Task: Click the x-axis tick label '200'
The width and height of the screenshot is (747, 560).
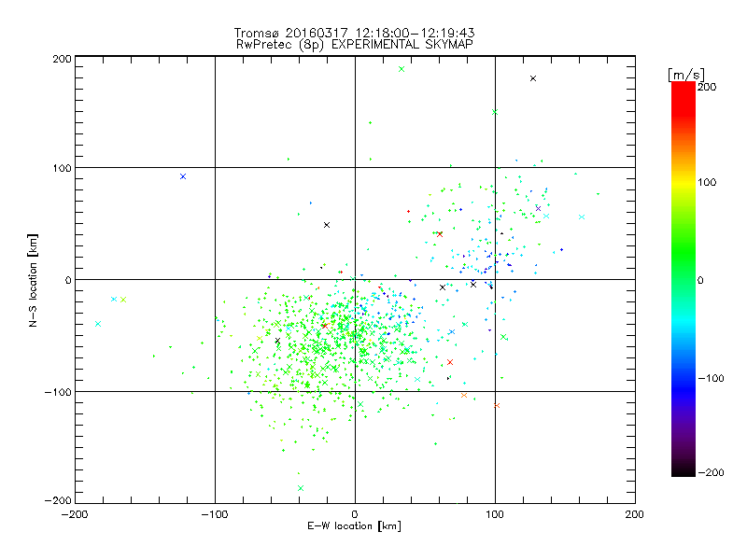Action: [x=635, y=514]
